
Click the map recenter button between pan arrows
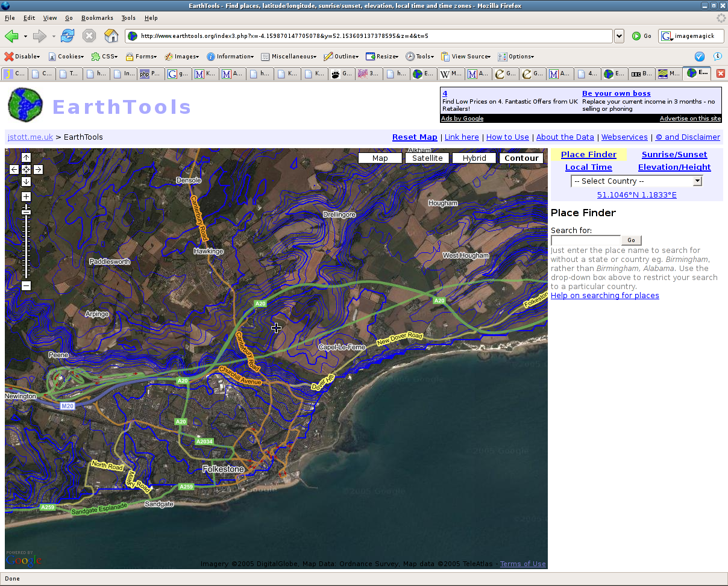26,170
